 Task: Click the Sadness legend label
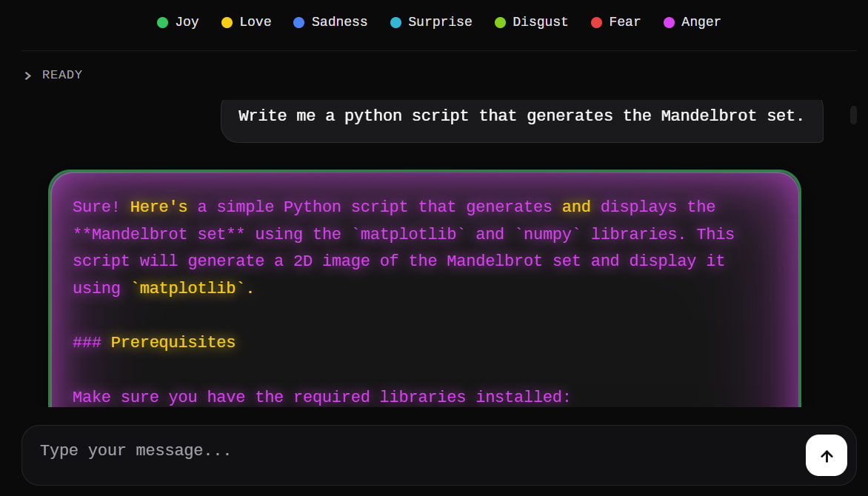(x=339, y=22)
